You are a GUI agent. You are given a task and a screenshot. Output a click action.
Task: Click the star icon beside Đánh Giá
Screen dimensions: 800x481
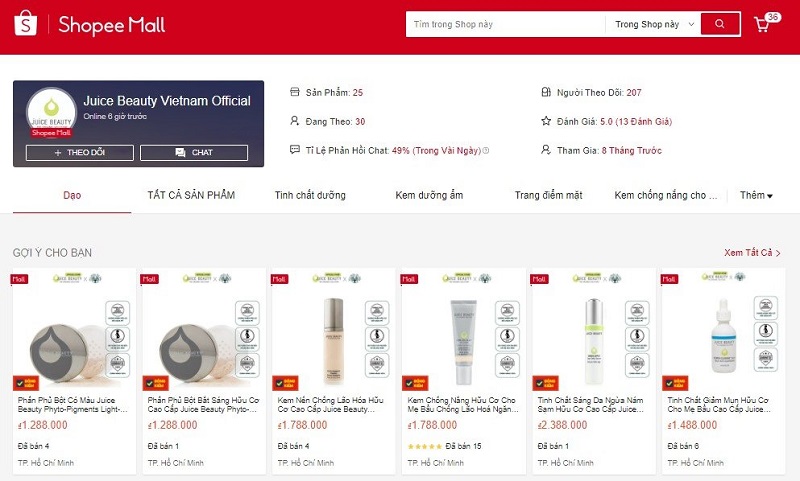pos(546,121)
